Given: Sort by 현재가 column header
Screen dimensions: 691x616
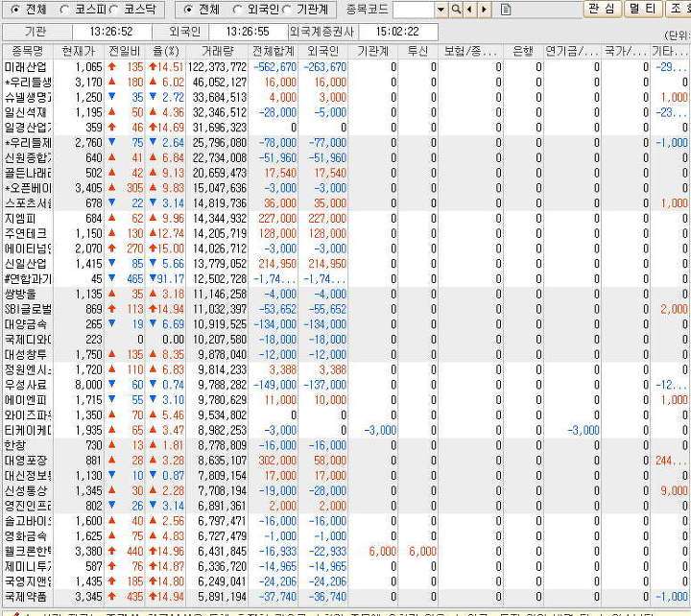Looking at the screenshot, I should tap(79, 51).
